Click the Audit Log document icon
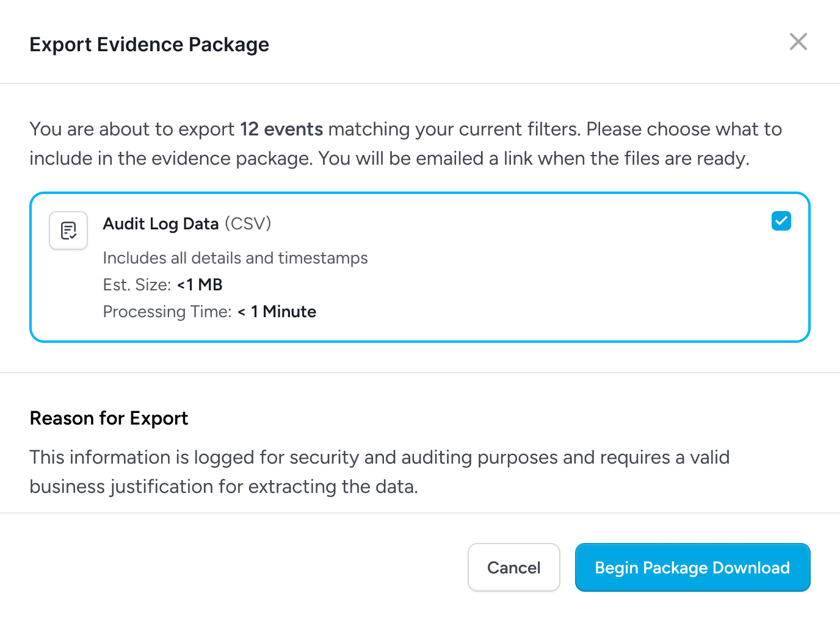This screenshot has height=621, width=840. (68, 231)
